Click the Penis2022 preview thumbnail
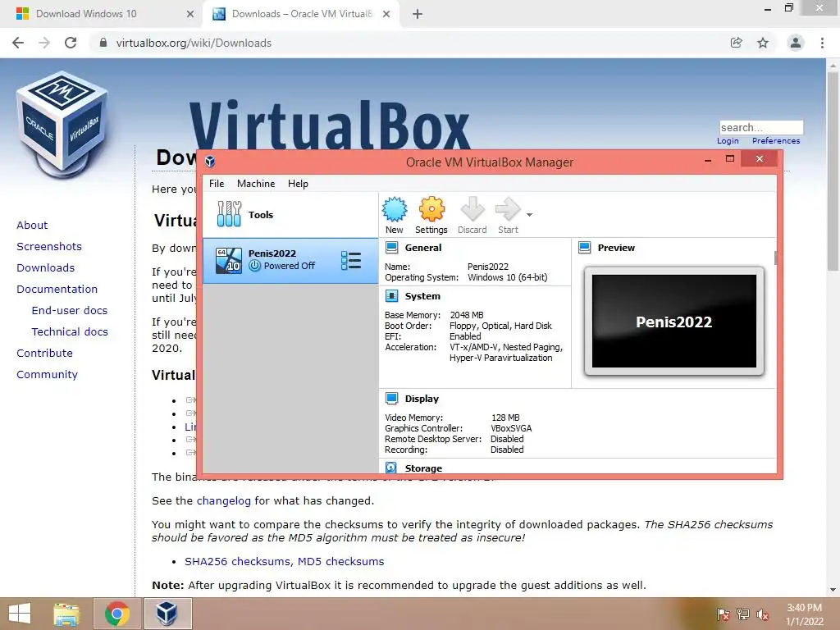 click(x=674, y=322)
